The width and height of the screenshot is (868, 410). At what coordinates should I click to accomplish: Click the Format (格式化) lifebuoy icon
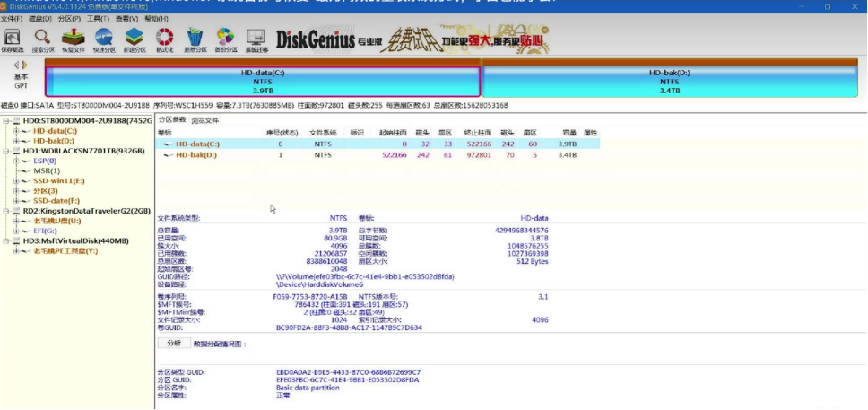[x=164, y=37]
